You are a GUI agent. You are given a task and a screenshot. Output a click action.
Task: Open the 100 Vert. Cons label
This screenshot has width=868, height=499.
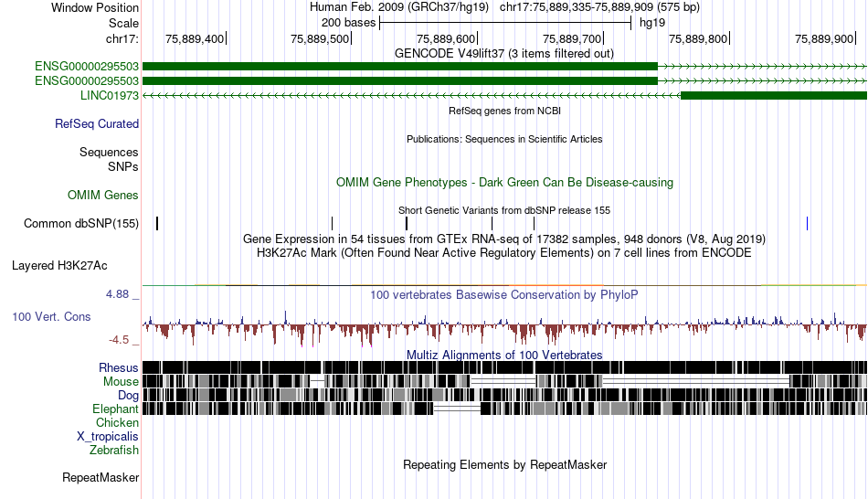click(51, 317)
